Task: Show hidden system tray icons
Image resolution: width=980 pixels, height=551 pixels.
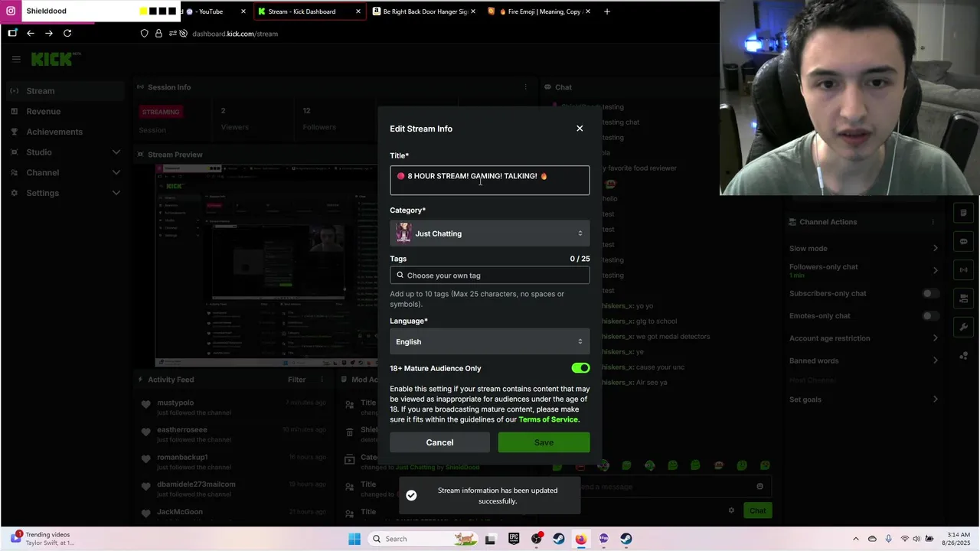Action: [856, 539]
